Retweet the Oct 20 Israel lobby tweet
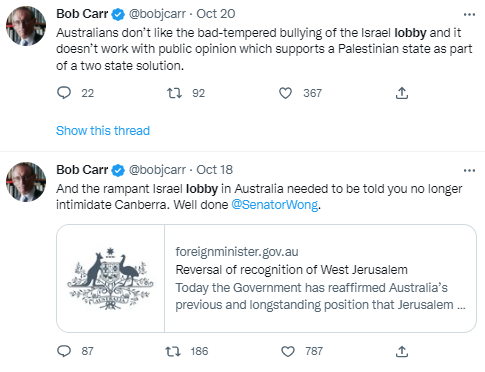Image resolution: width=485 pixels, height=372 pixels. pos(174,93)
